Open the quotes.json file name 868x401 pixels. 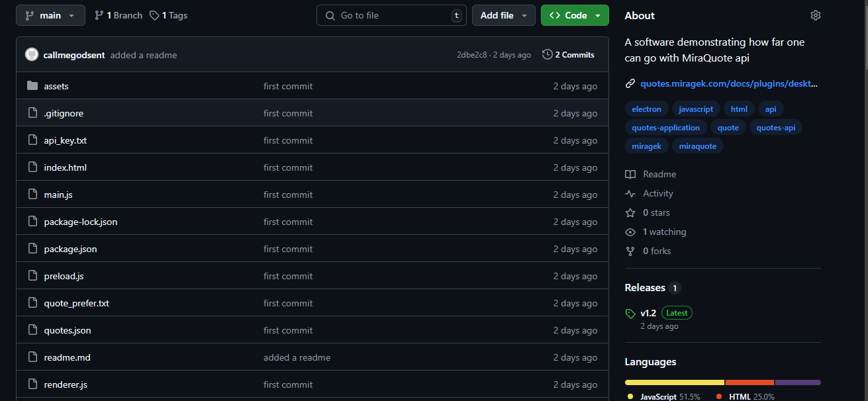click(x=68, y=330)
